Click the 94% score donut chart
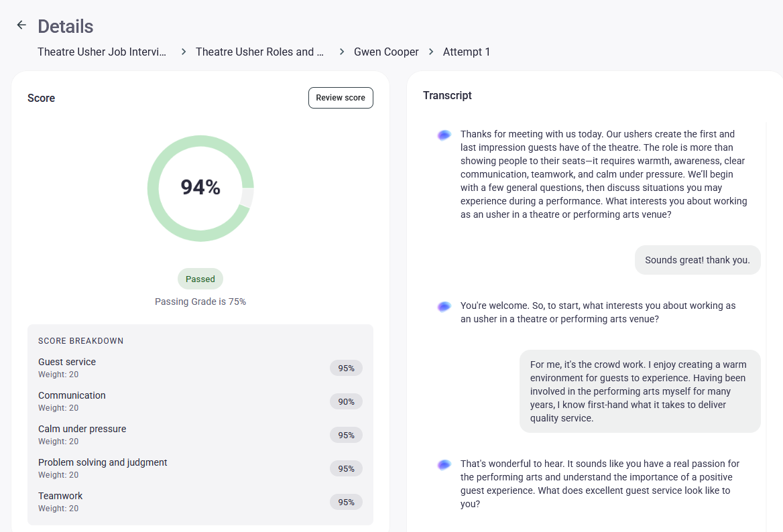 200,188
